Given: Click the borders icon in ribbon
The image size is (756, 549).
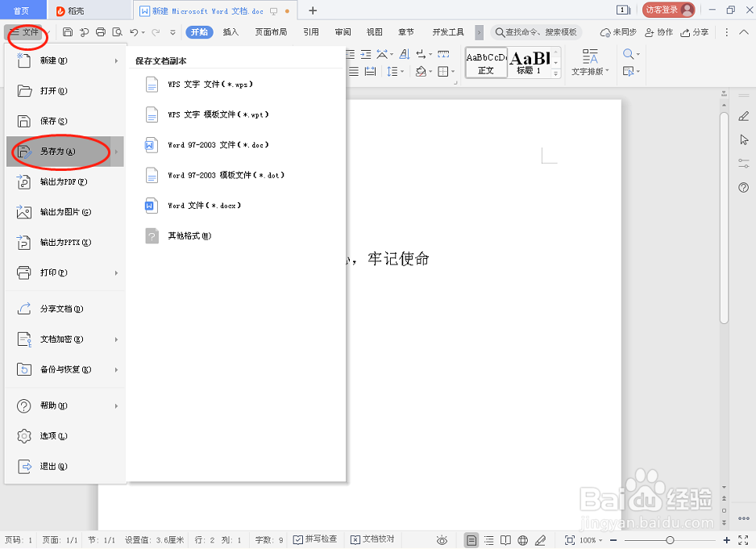Looking at the screenshot, I should pyautogui.click(x=443, y=72).
